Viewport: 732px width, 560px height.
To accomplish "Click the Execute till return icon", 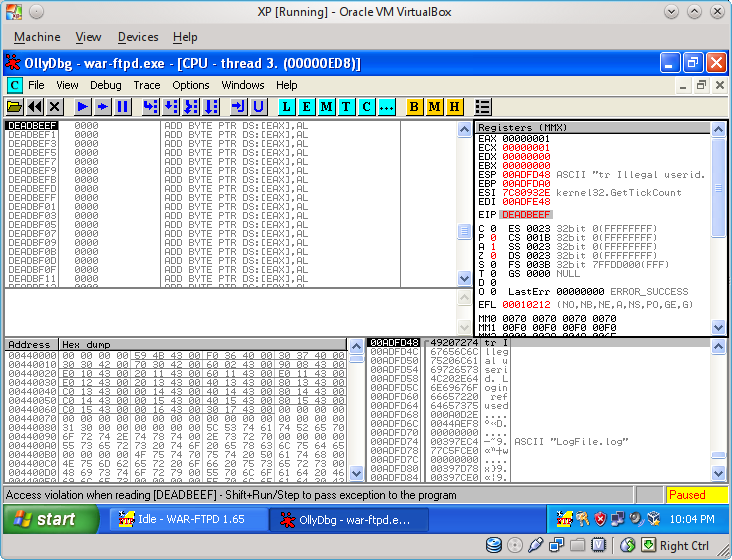I will (239, 107).
